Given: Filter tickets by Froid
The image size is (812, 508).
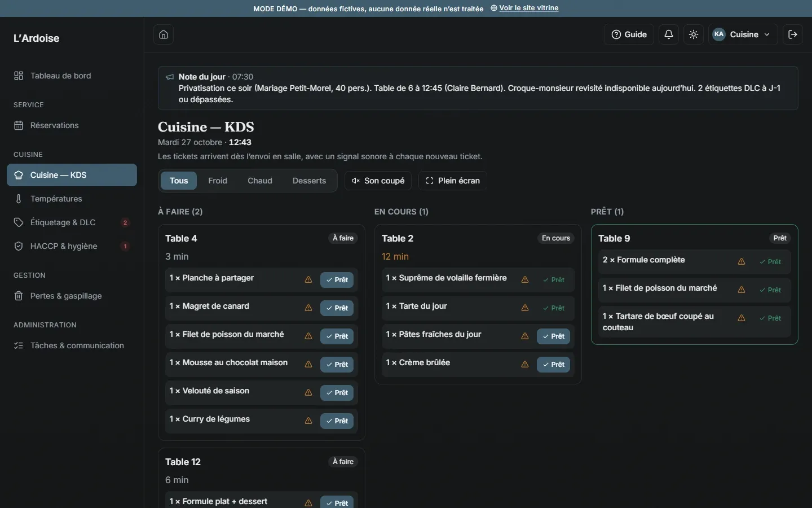Looking at the screenshot, I should [x=218, y=181].
